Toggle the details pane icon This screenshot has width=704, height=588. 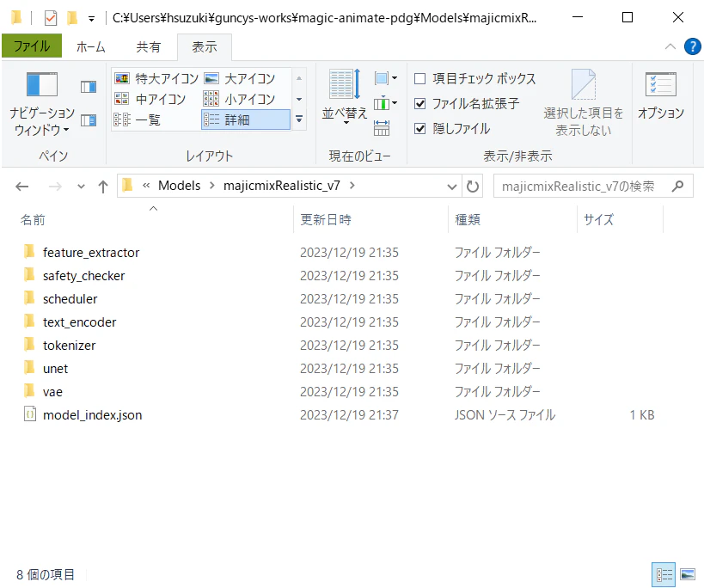pyautogui.click(x=89, y=120)
